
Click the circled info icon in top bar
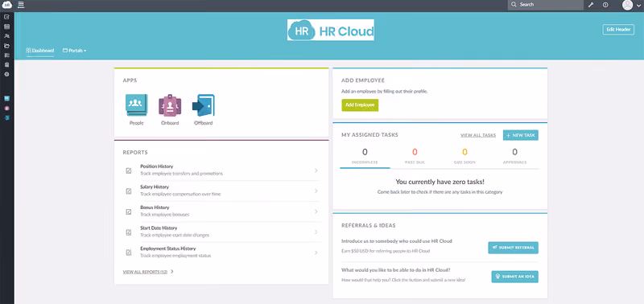605,5
